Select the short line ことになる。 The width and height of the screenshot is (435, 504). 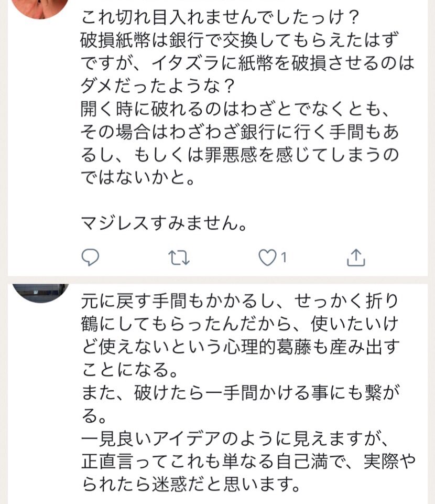point(129,370)
